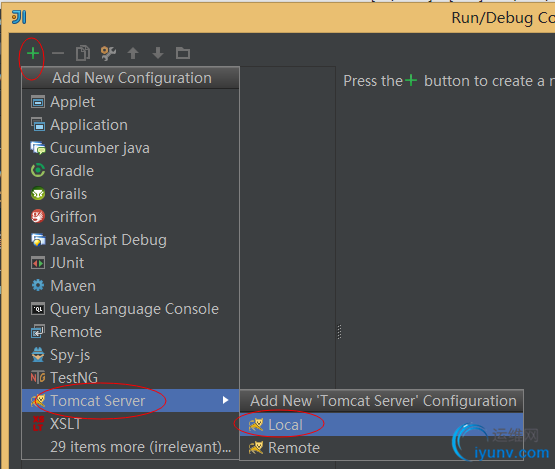Choose Remote in Tomcat Server submenu
The width and height of the screenshot is (555, 469).
point(382,448)
